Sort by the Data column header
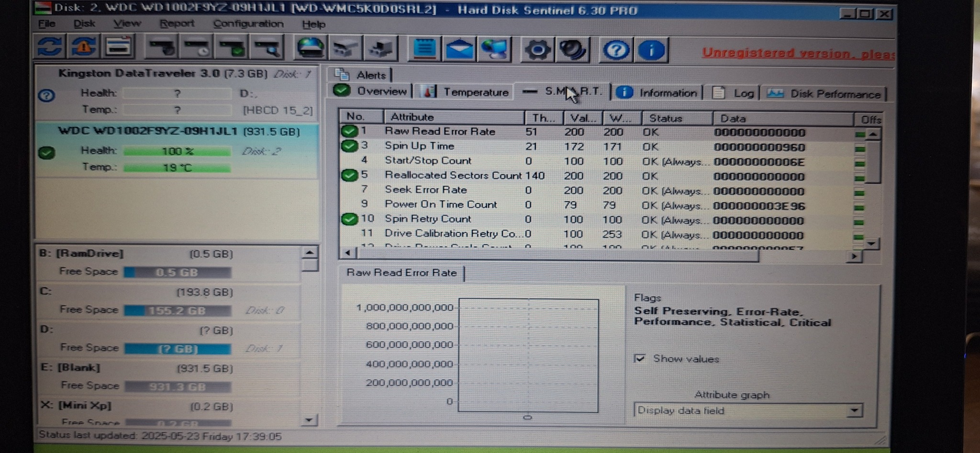The height and width of the screenshot is (453, 980). [x=783, y=119]
